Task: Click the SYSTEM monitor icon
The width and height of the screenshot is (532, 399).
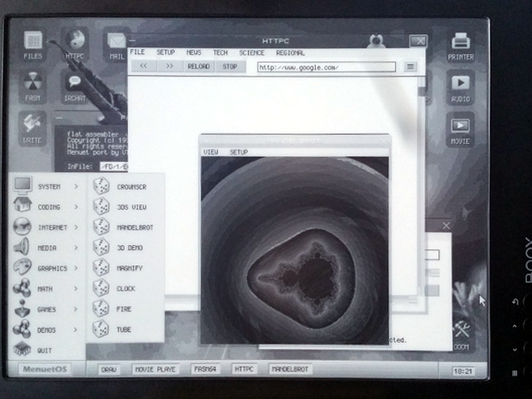Action: (x=22, y=185)
